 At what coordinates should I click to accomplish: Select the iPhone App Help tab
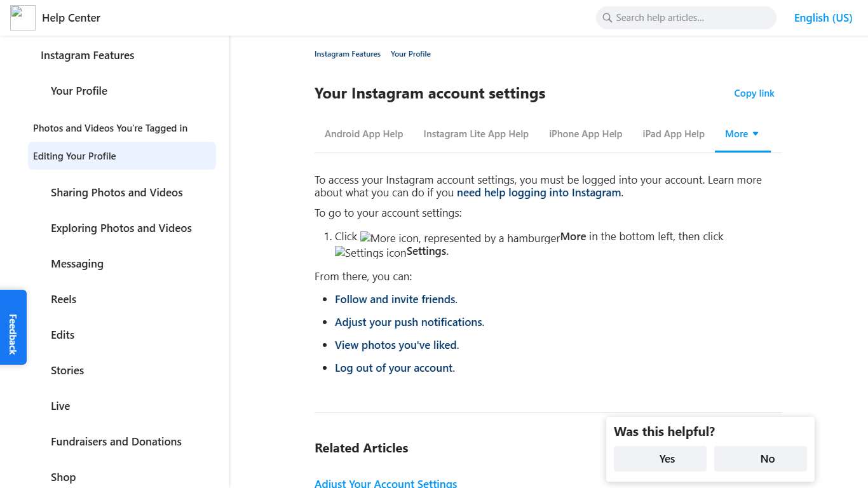[585, 134]
